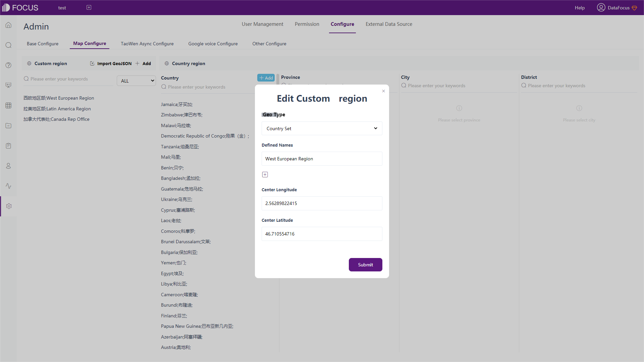Select West European Region in list
The image size is (644, 362).
(x=59, y=98)
